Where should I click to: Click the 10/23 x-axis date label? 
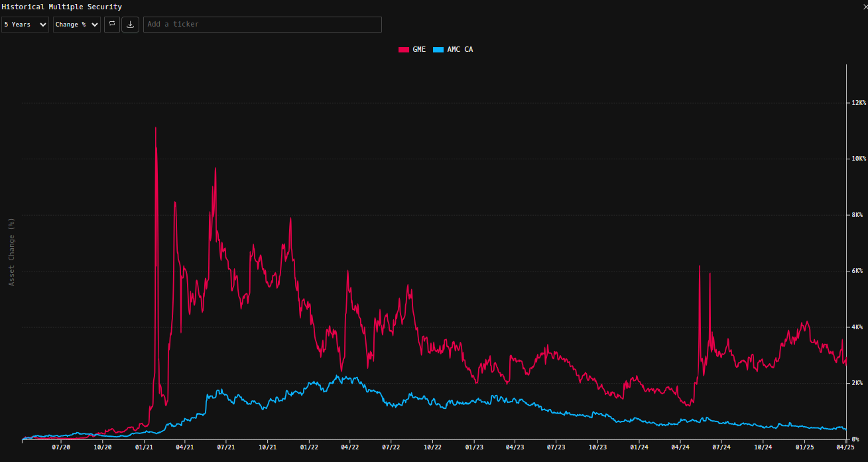(597, 448)
